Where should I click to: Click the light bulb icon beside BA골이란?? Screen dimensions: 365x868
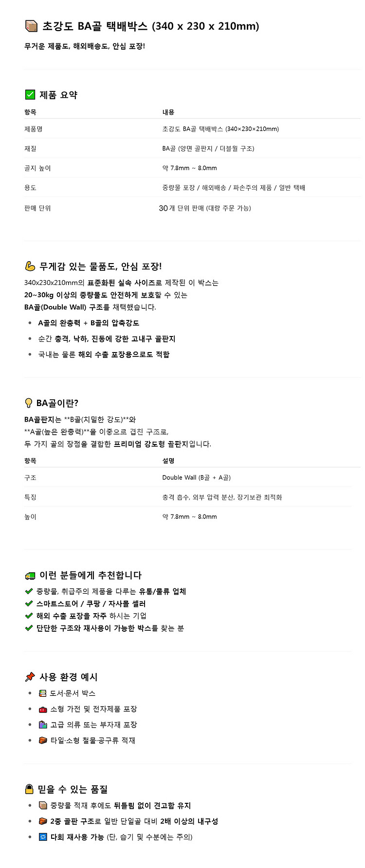point(29,403)
